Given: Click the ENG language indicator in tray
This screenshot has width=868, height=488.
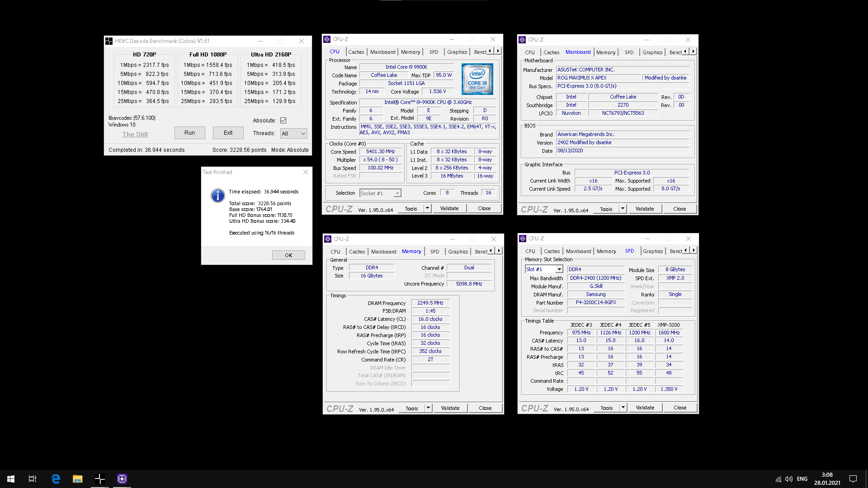Looking at the screenshot, I should click(x=802, y=479).
